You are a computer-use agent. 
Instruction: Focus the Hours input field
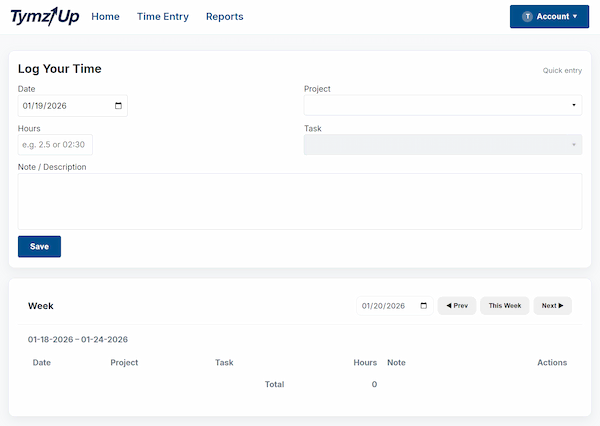click(x=55, y=145)
